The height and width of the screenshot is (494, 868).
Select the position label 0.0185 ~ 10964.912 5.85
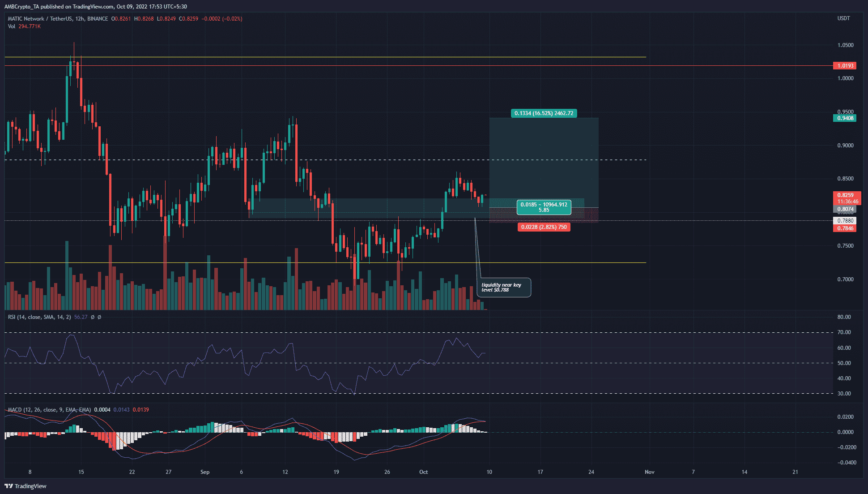(x=544, y=207)
